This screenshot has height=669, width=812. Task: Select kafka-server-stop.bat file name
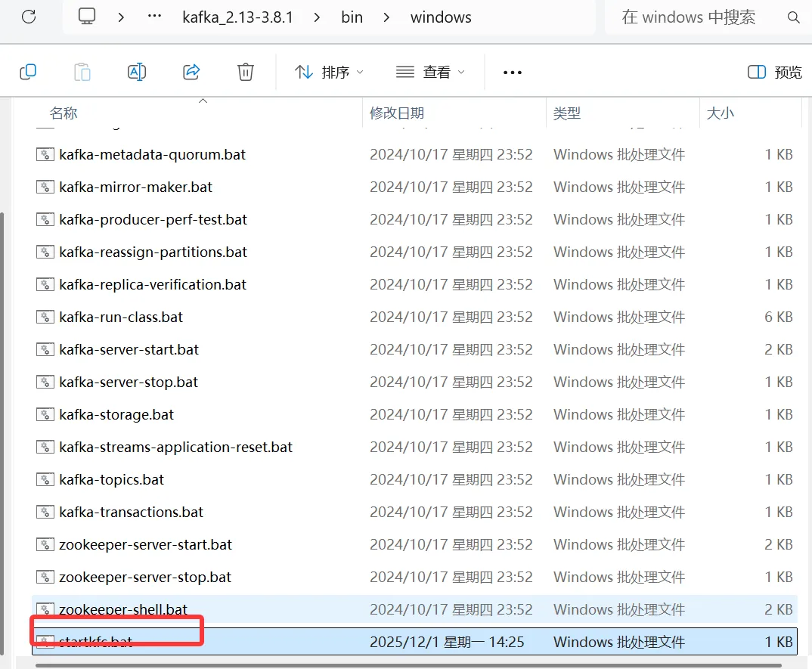pyautogui.click(x=129, y=383)
